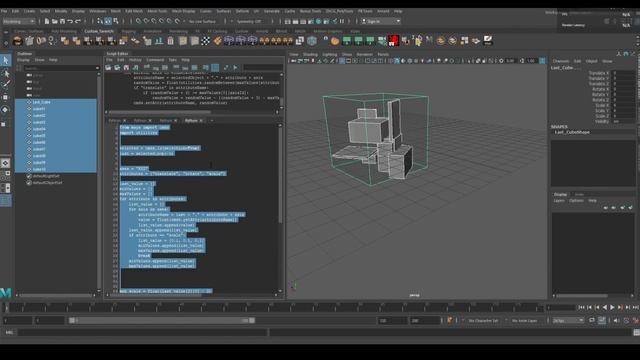Click the white pencil shelf icon
640x360 pixels.
point(488,40)
